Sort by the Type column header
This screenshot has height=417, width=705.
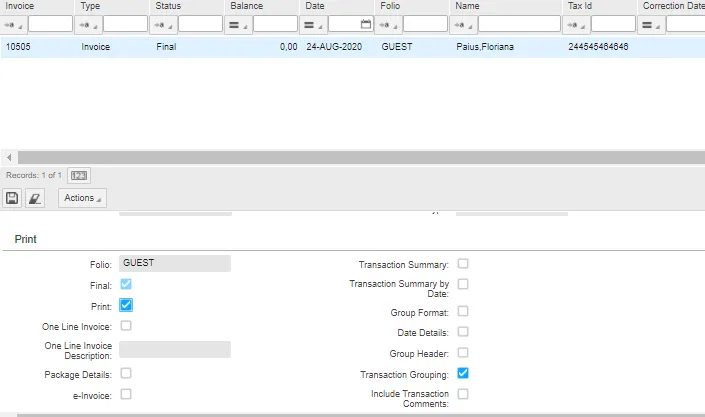click(90, 6)
